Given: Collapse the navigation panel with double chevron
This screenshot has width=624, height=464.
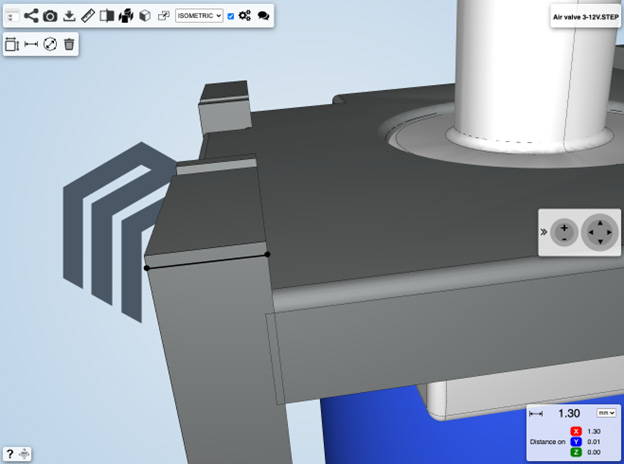Looking at the screenshot, I should click(x=544, y=232).
